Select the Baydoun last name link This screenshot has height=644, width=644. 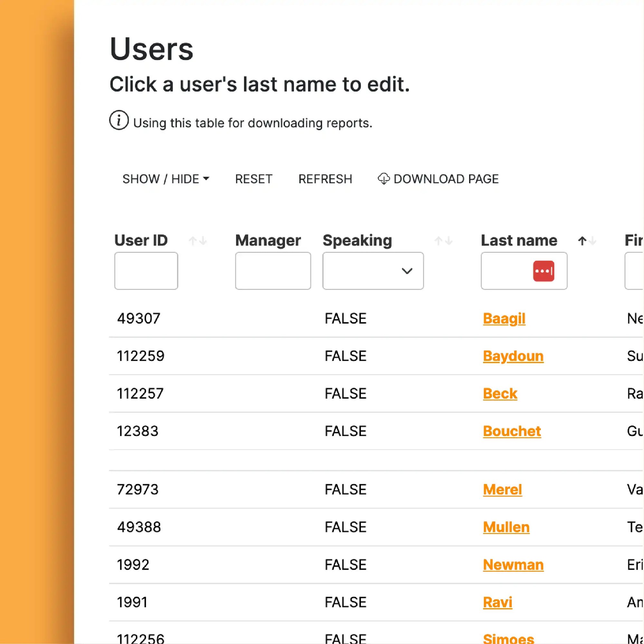[513, 356]
